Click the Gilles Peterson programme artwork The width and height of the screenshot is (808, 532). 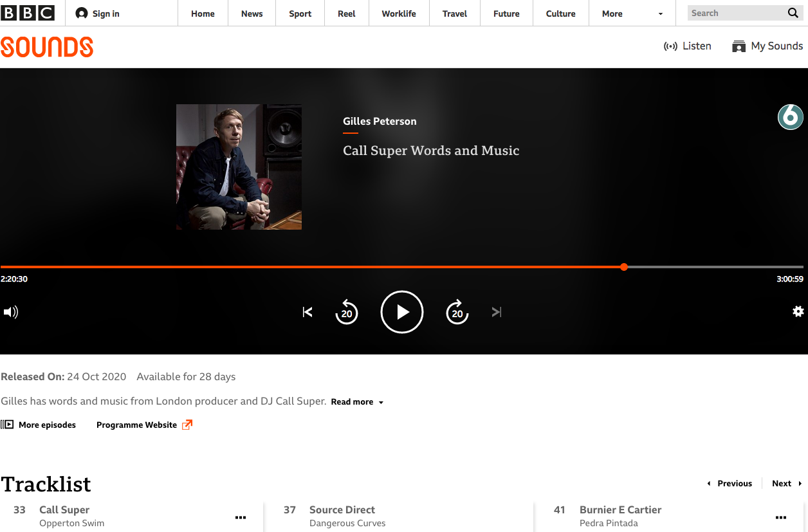[x=239, y=167]
